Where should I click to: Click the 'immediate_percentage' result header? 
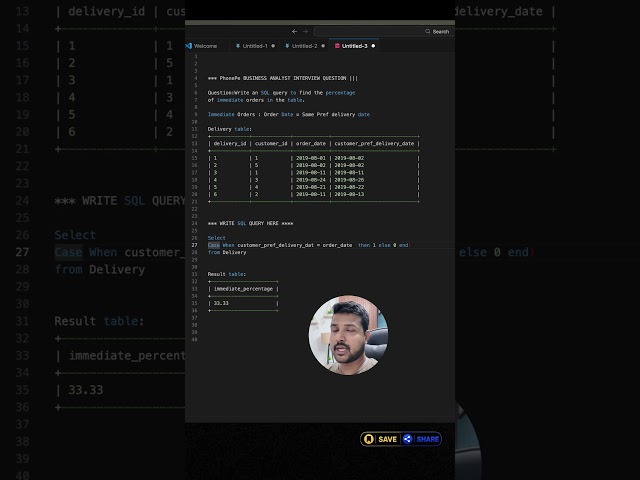pos(243,289)
